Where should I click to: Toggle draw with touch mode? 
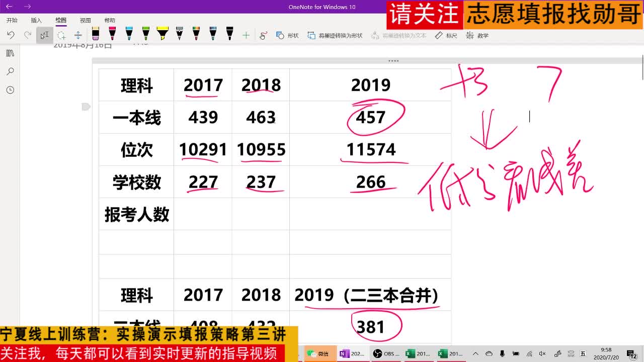(x=263, y=35)
